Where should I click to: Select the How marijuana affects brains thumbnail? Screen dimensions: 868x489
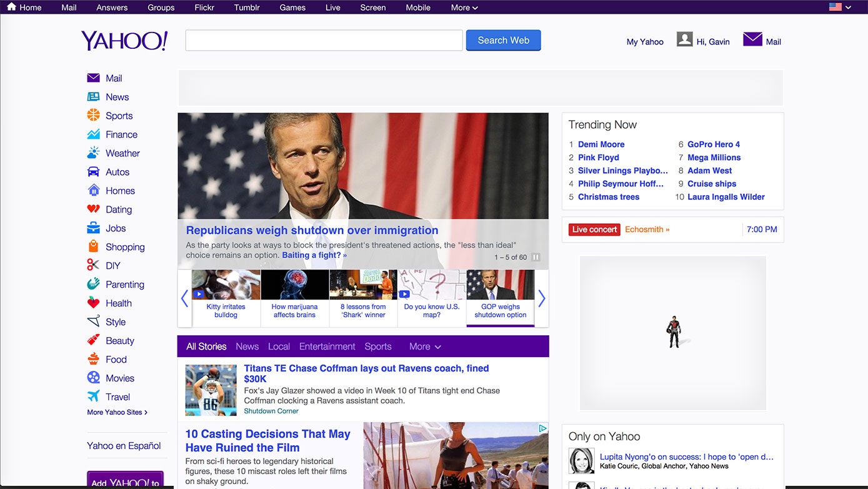pyautogui.click(x=294, y=298)
